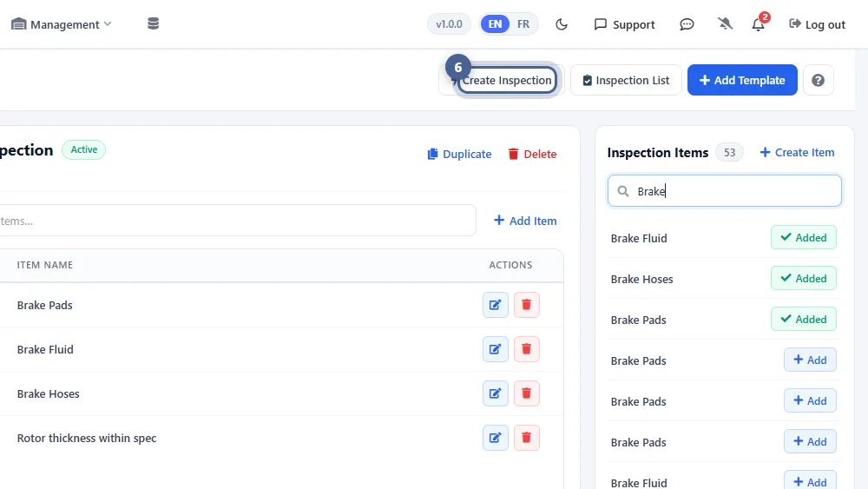The image size is (868, 489).
Task: Click Add Template button
Action: (x=742, y=80)
